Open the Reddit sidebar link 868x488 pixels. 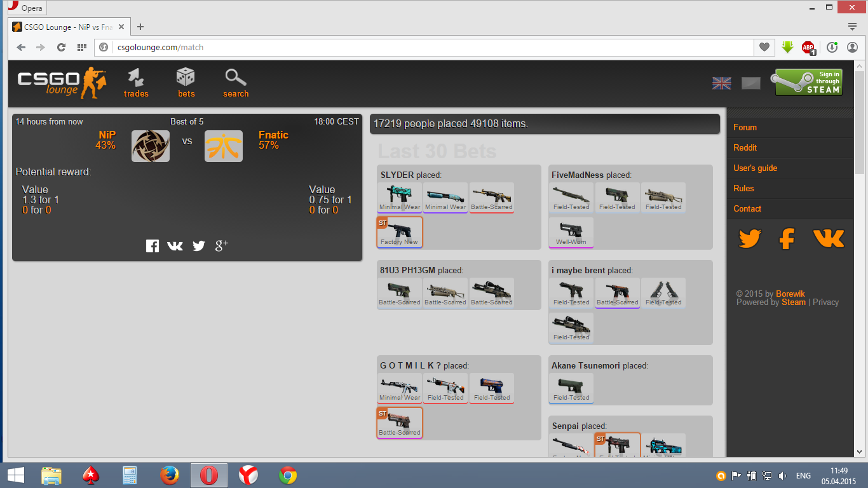[745, 147]
